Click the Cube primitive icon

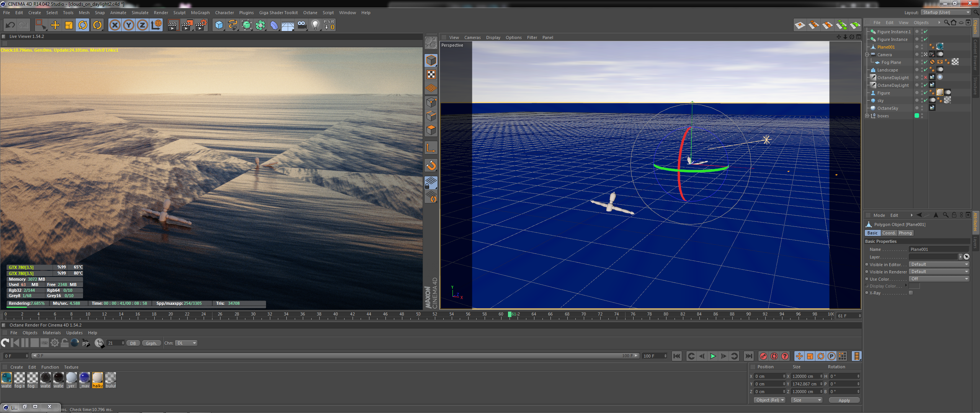(219, 25)
